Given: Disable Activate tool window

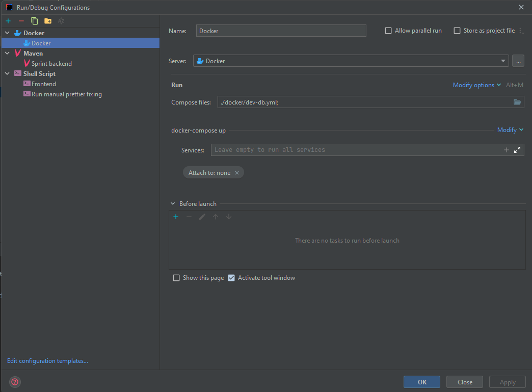Looking at the screenshot, I should pos(231,278).
